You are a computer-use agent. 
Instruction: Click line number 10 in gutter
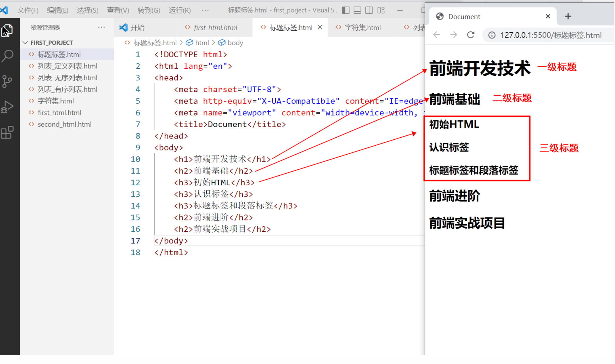point(135,159)
